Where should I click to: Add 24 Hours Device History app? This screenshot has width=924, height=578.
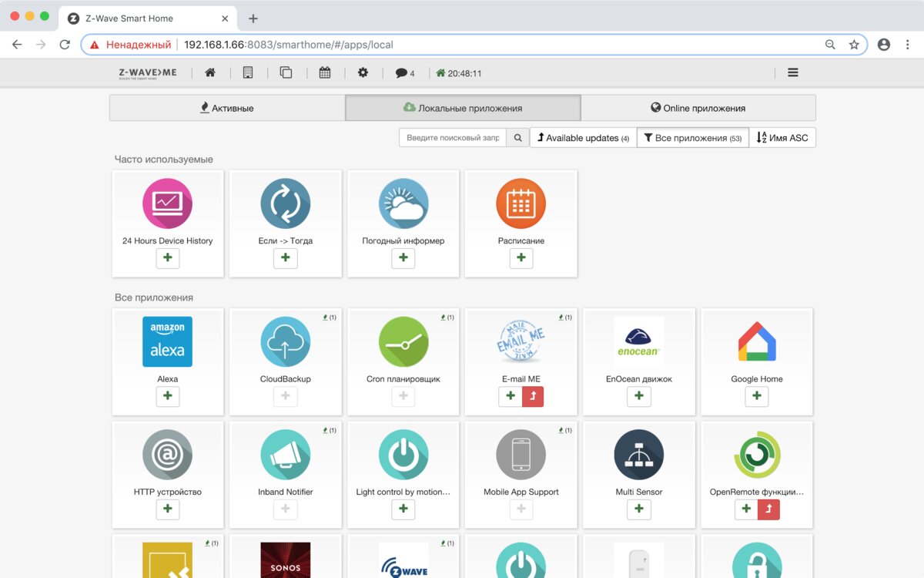tap(167, 258)
